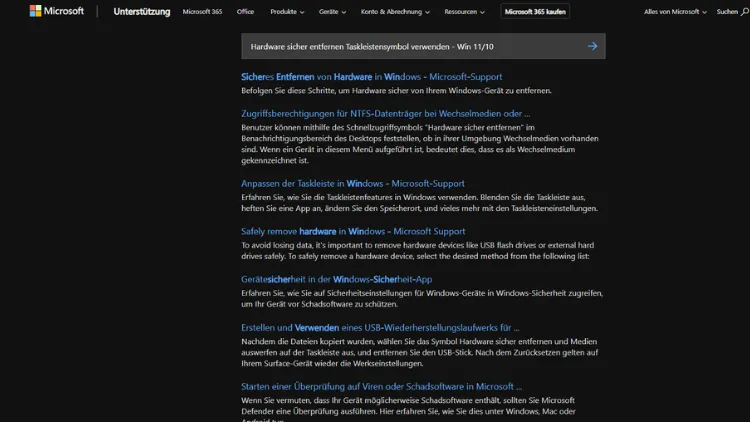The image size is (750, 422).
Task: Click the 'Erfahren Sie, wie Sie die Taskleistenfeatures' snippet
Action: click(x=419, y=203)
